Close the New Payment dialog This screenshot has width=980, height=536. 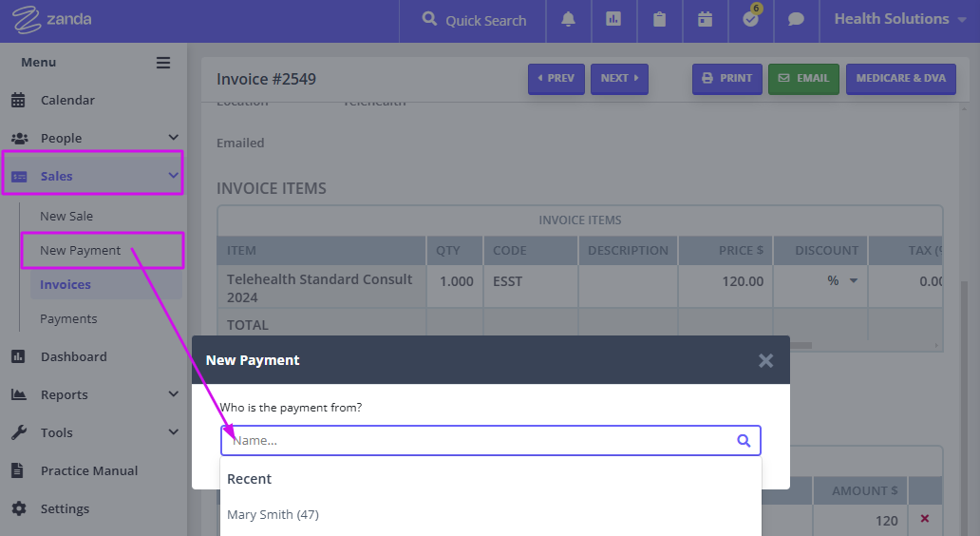tap(765, 360)
